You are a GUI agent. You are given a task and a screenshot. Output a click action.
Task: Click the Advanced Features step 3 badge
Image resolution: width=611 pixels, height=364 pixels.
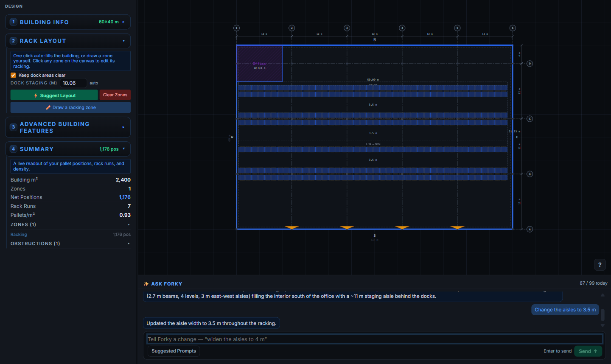pos(13,127)
